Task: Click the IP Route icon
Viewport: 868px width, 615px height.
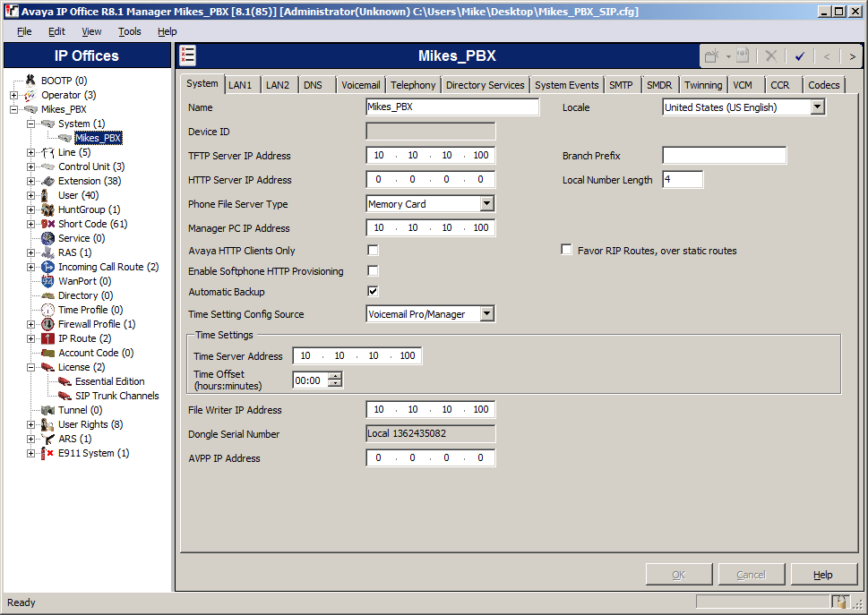Action: pos(48,339)
